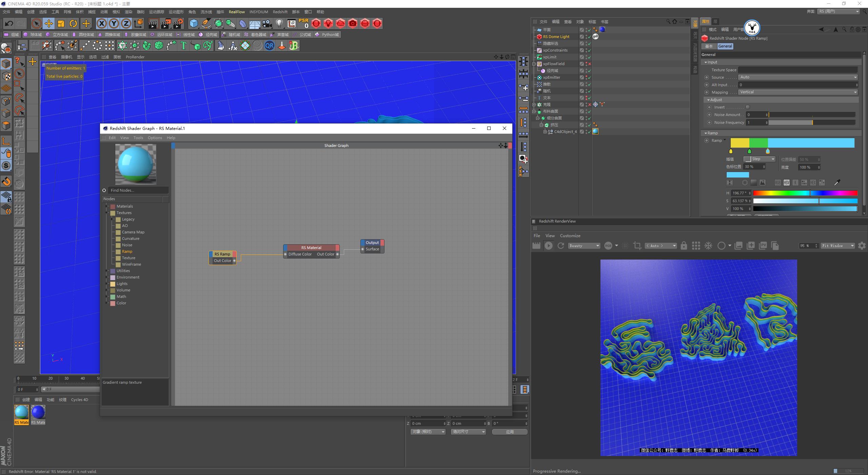Select the Scale tool in the main toolbar

point(61,23)
